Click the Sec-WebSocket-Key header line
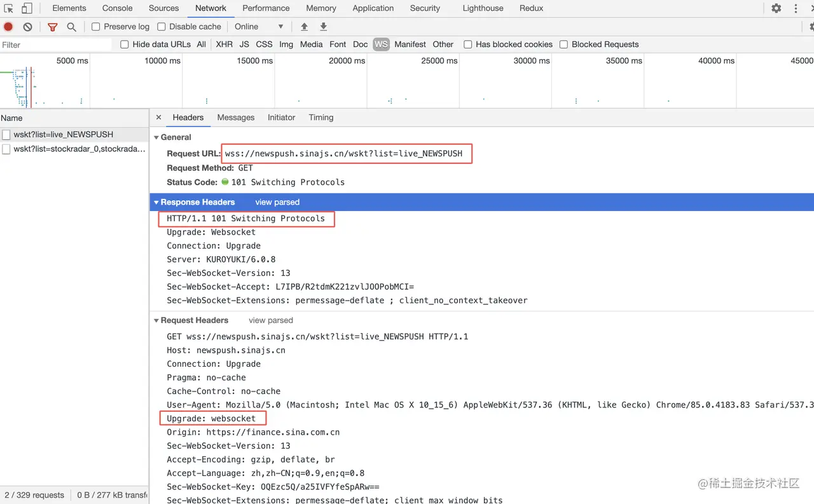Image resolution: width=814 pixels, height=504 pixels. click(x=273, y=487)
